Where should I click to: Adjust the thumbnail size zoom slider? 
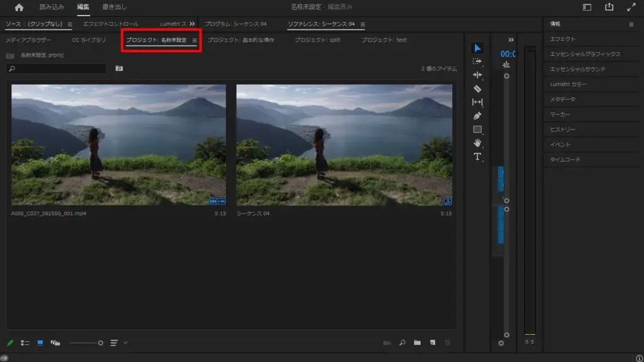(x=100, y=343)
